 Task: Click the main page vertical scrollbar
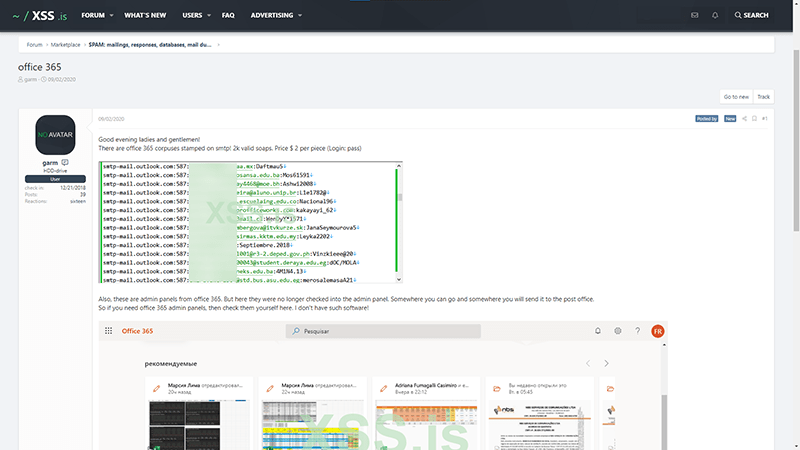click(796, 141)
